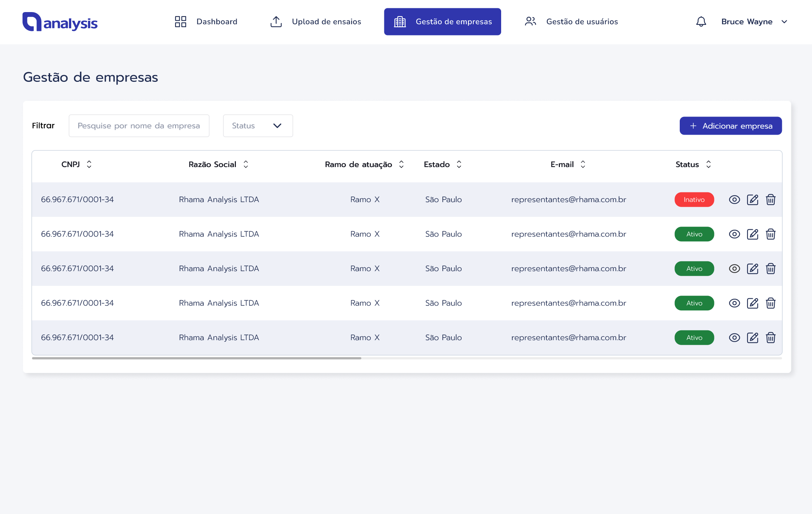Open Upload de ensaios page

(x=315, y=21)
